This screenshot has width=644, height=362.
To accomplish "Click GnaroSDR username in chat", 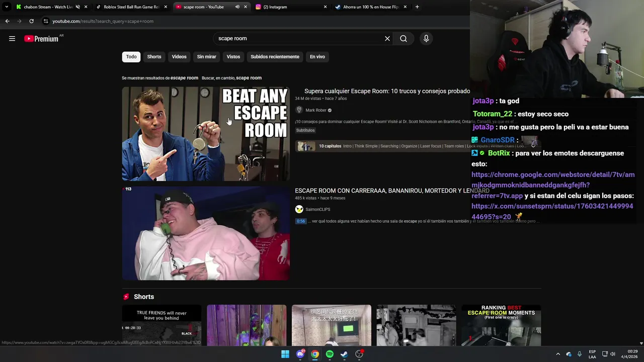I will pyautogui.click(x=498, y=140).
